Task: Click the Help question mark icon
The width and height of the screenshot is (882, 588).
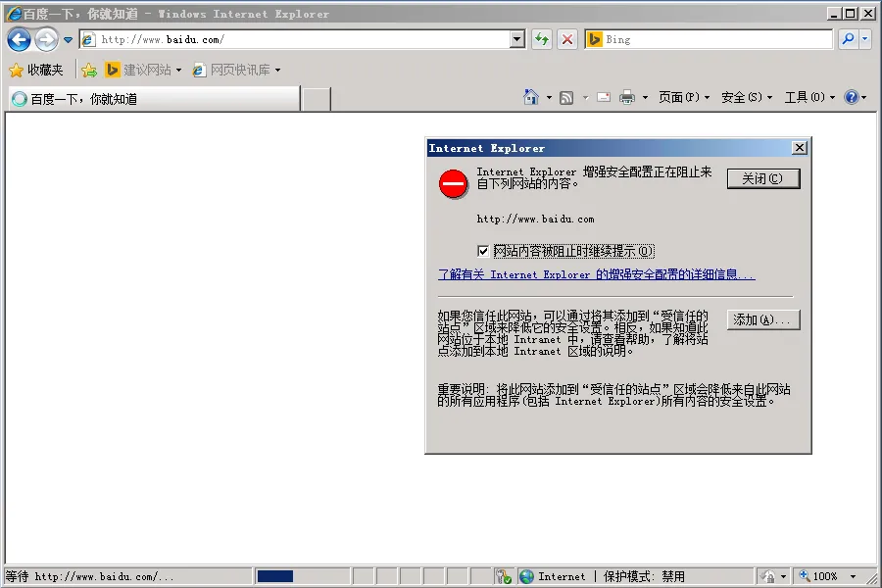Action: (x=852, y=97)
